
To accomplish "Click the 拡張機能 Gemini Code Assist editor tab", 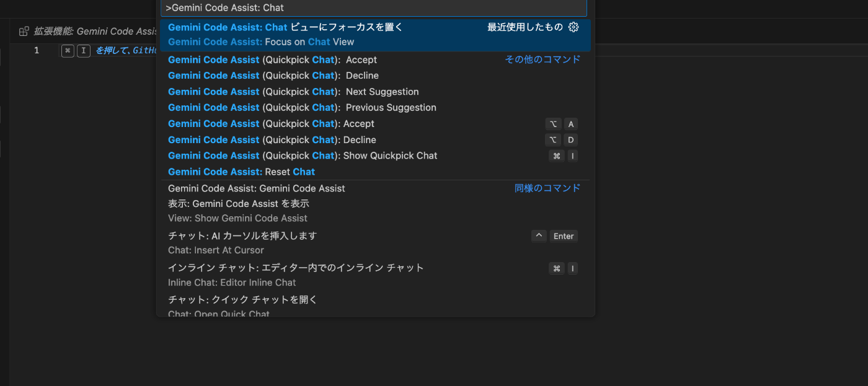I will point(89,31).
